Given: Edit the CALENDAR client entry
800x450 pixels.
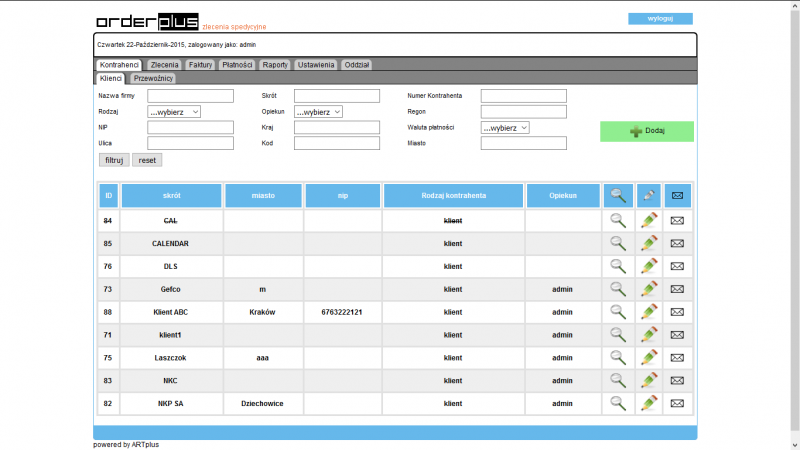Looking at the screenshot, I should [x=649, y=243].
